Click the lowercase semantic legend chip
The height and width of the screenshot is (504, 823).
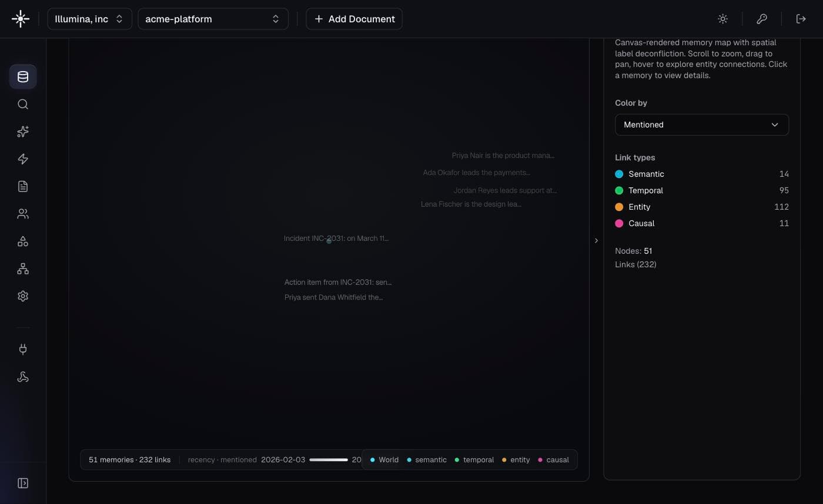tap(427, 460)
